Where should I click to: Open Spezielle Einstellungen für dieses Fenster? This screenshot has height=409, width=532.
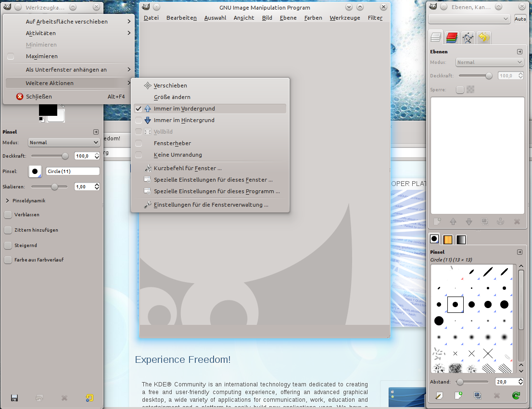210,180
